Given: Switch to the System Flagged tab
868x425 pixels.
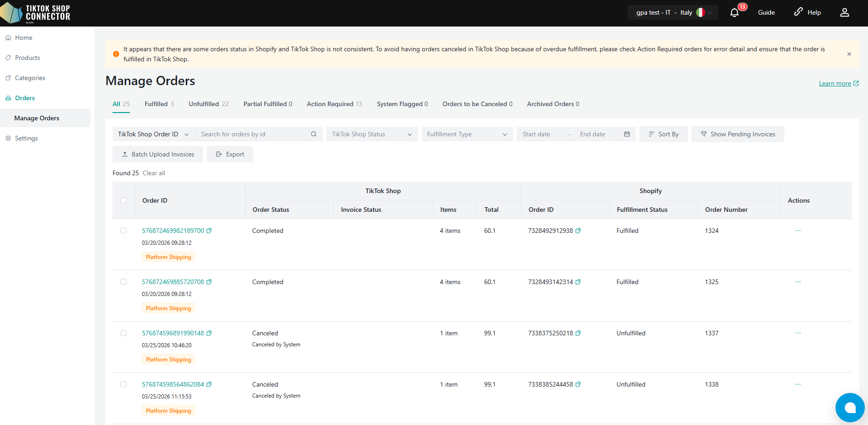Looking at the screenshot, I should tap(402, 104).
